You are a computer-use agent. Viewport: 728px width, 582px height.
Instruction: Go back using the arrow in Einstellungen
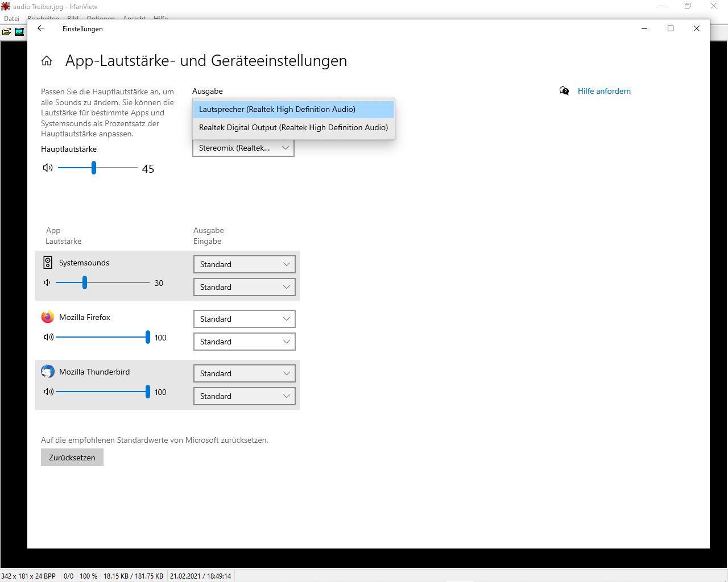pyautogui.click(x=41, y=28)
